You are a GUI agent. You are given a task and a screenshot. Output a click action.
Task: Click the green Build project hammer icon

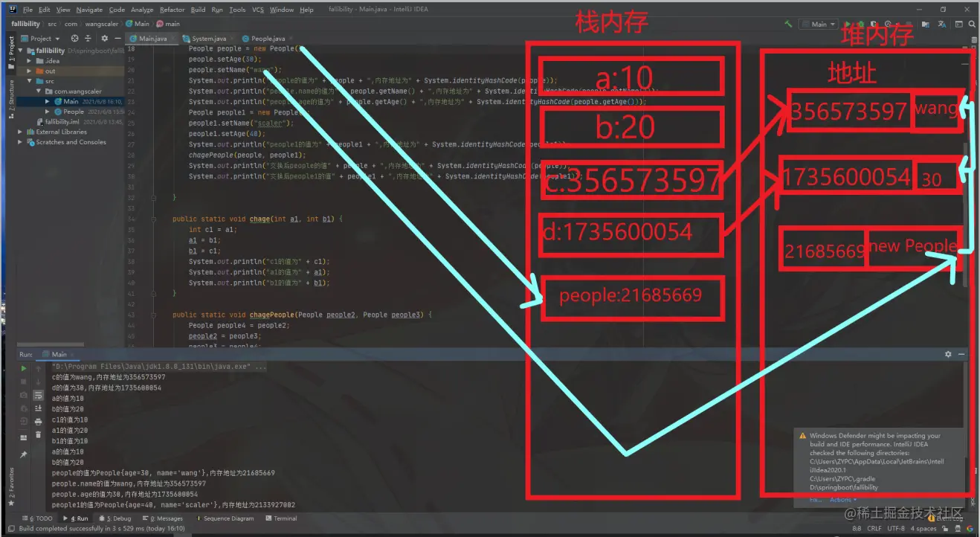(x=788, y=24)
